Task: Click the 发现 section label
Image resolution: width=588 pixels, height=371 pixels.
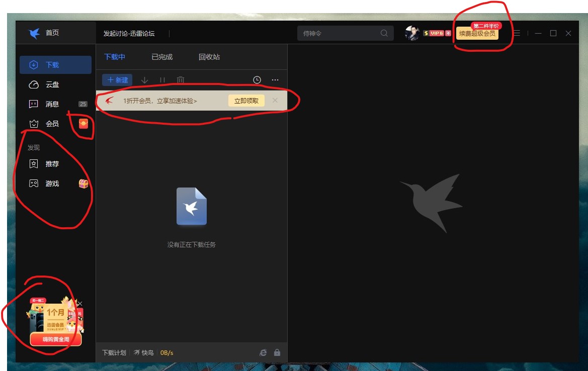Action: [34, 148]
